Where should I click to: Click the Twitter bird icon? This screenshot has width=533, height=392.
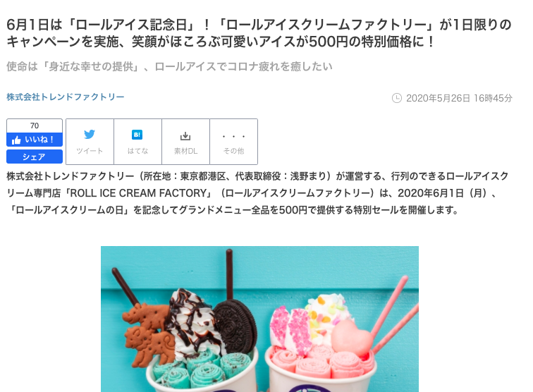90,134
